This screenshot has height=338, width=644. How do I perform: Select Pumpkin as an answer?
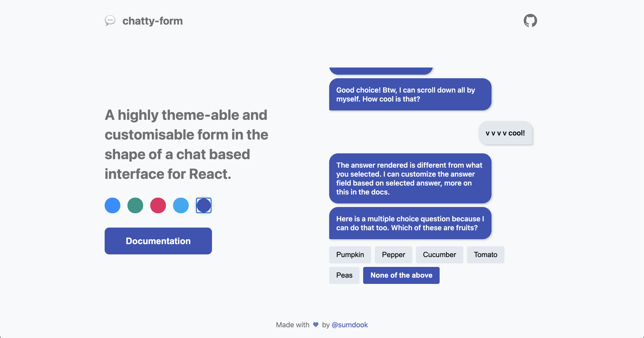point(350,255)
